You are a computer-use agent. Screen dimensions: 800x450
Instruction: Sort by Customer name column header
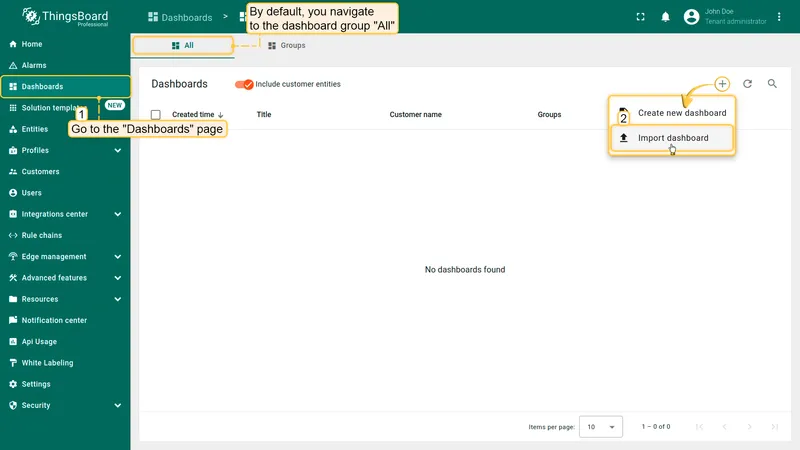415,115
